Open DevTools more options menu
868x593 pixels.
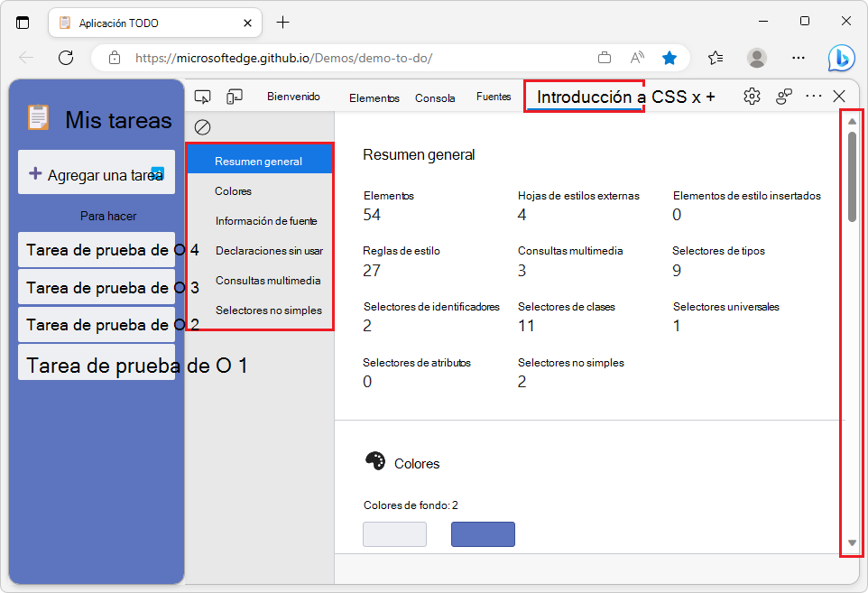click(813, 95)
